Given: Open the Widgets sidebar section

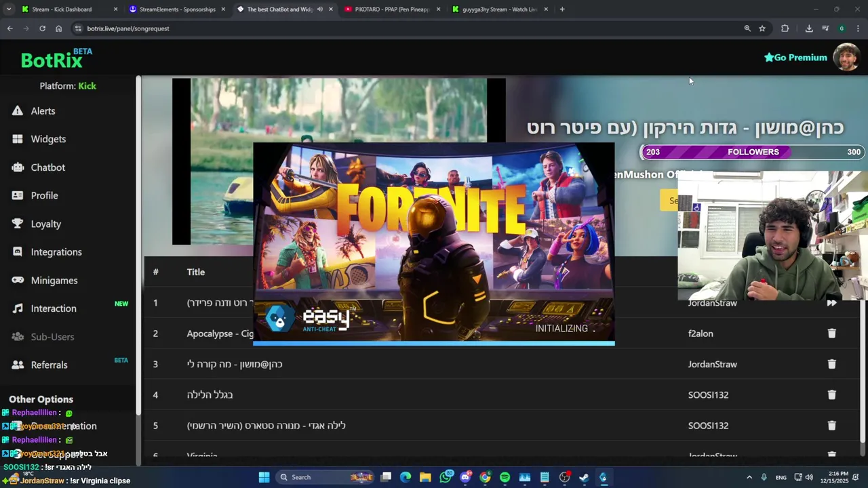Looking at the screenshot, I should pyautogui.click(x=48, y=139).
